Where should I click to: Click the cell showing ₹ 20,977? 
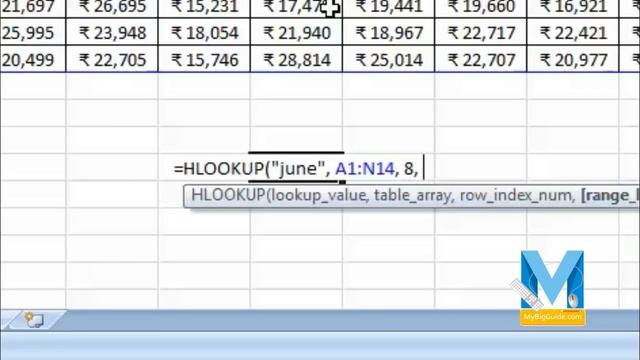click(x=573, y=59)
